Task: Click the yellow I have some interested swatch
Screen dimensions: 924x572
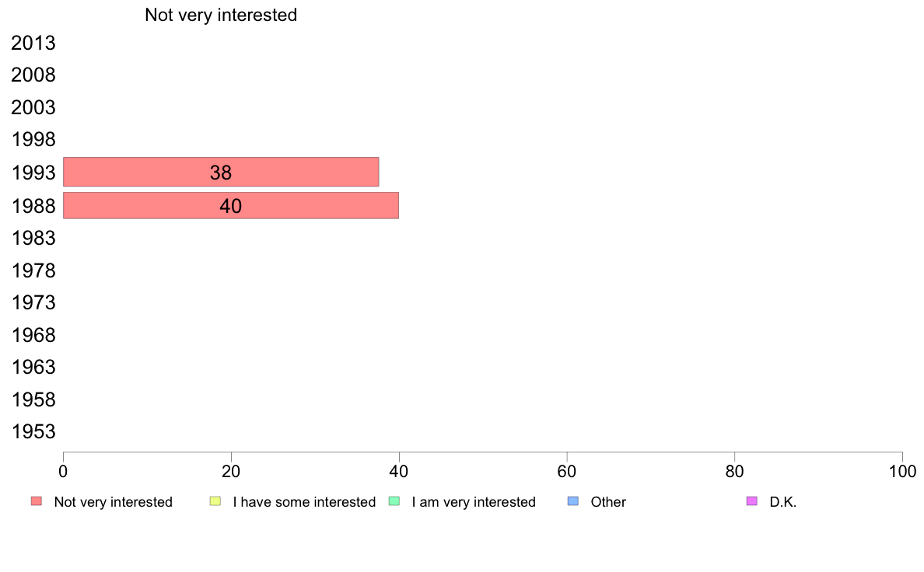Action: [215, 501]
